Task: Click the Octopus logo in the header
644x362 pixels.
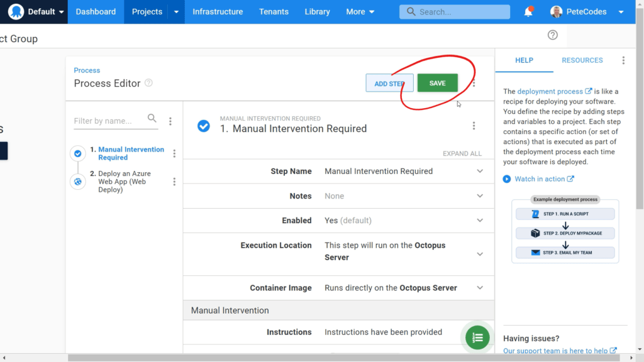Action: tap(16, 11)
